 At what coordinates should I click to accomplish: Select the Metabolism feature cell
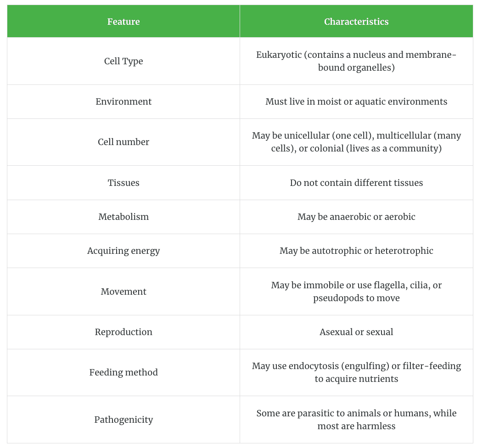point(123,217)
